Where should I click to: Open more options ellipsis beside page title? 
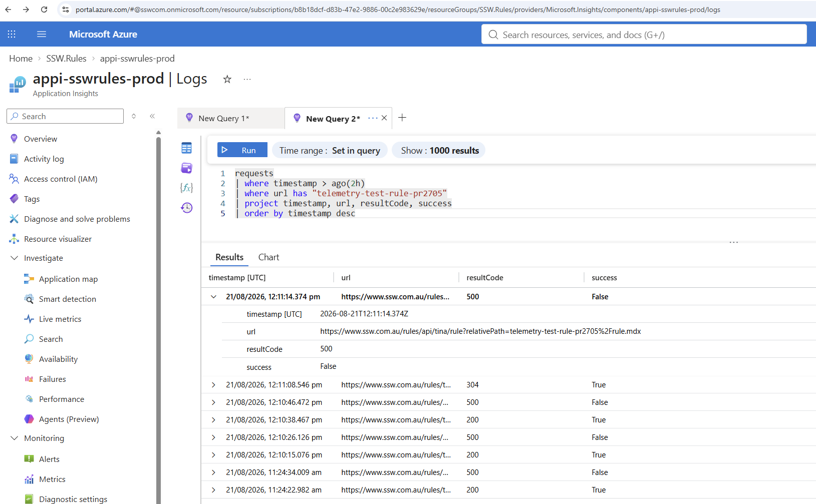(x=247, y=79)
